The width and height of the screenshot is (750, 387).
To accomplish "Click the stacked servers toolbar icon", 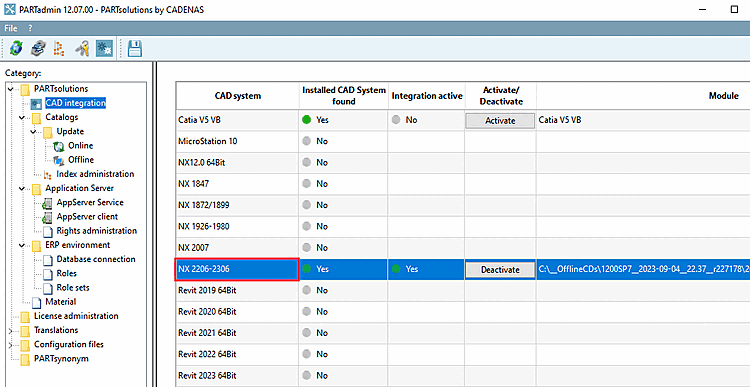I will (x=38, y=48).
